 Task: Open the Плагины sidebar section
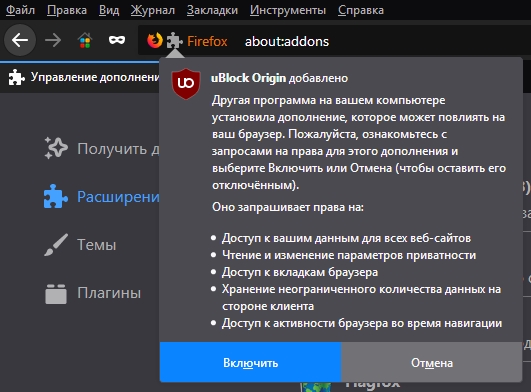click(92, 293)
